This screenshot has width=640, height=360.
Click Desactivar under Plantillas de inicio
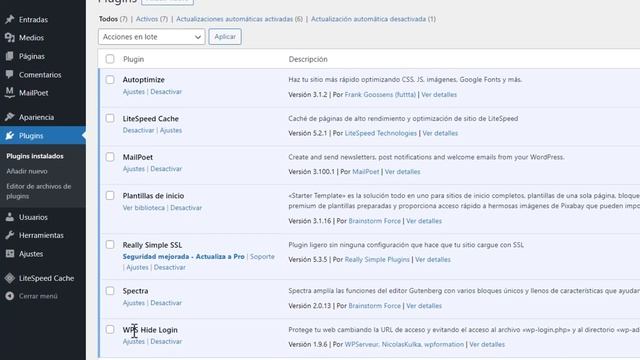pyautogui.click(x=186, y=207)
